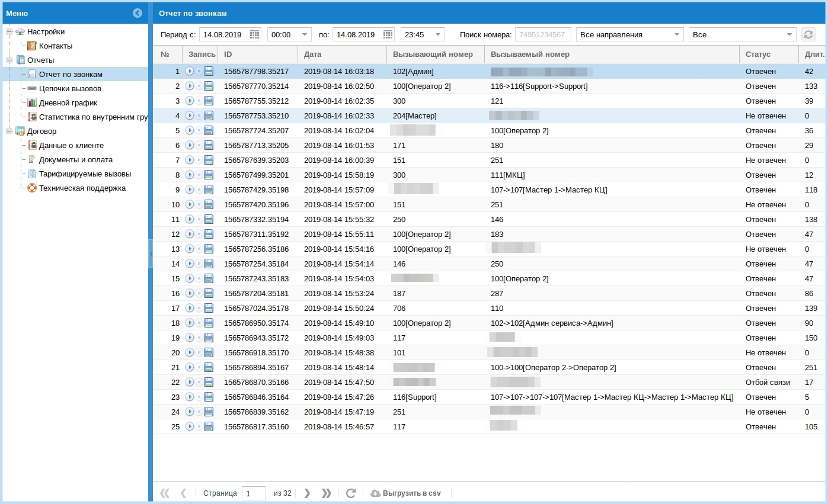Go to first page arrow
Viewport: 828px width, 504px height.
tap(165, 493)
